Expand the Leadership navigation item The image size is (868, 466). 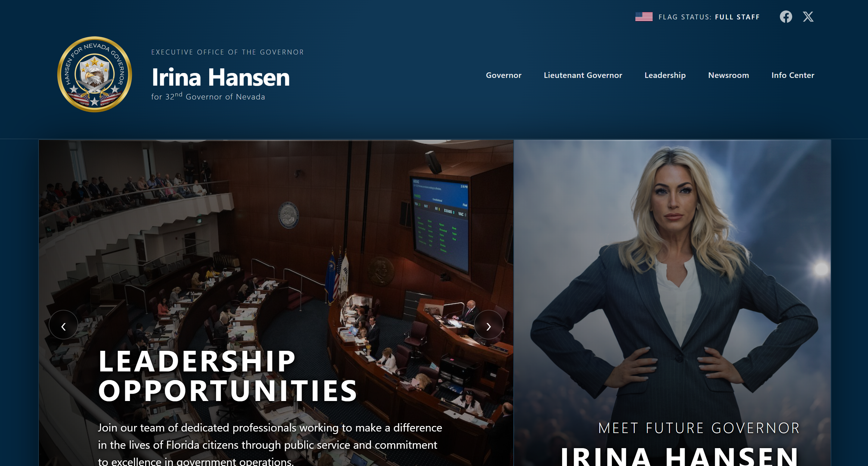coord(665,75)
